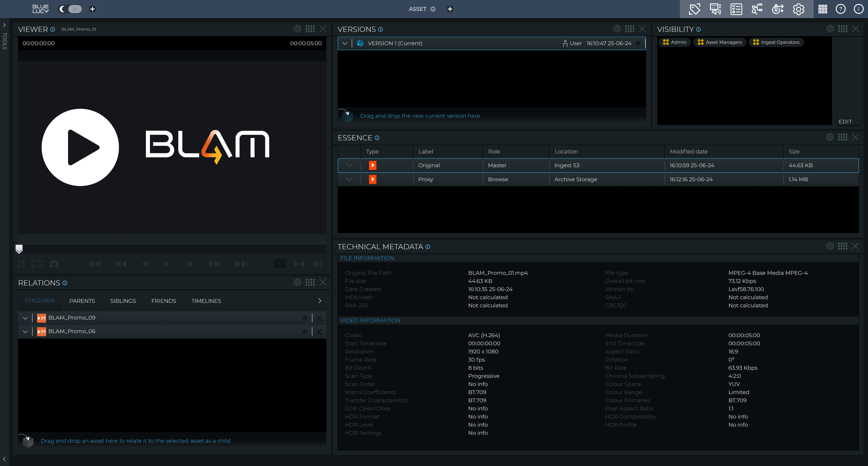Expand the Proxy essence row
Screen dimensions: 868x466
pyautogui.click(x=349, y=180)
